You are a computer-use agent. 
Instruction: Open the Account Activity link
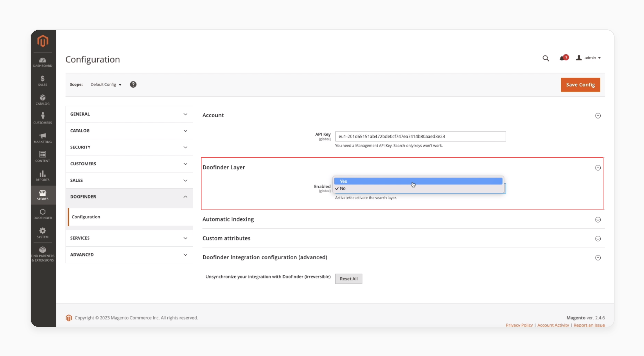[x=553, y=325]
